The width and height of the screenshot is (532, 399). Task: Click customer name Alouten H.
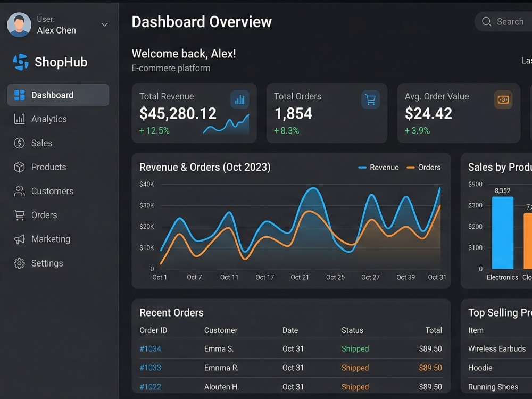(221, 387)
